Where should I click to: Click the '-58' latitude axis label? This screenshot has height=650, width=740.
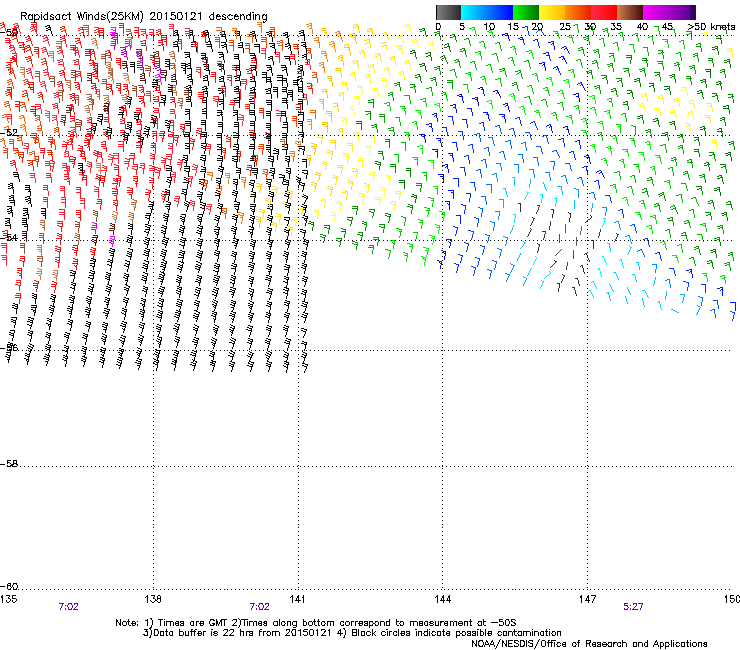9,464
